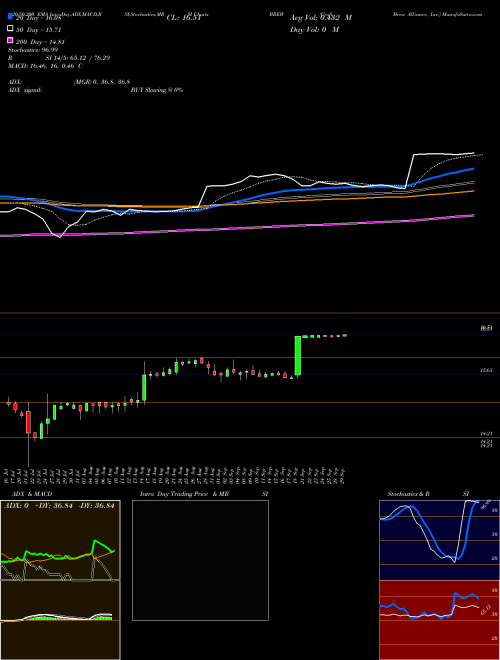Viewport: 500px width, 660px height.
Task: Click the 'Avg Vol' value label
Action: (x=321, y=18)
